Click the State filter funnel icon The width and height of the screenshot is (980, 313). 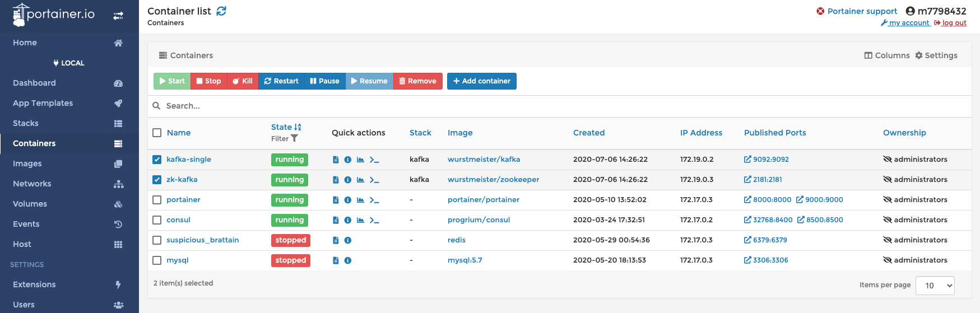tap(295, 138)
